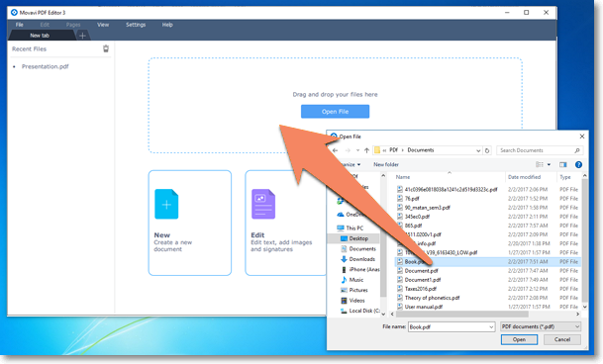This screenshot has width=603, height=364.
Task: Select Pictures in navigation pane
Action: tap(358, 290)
